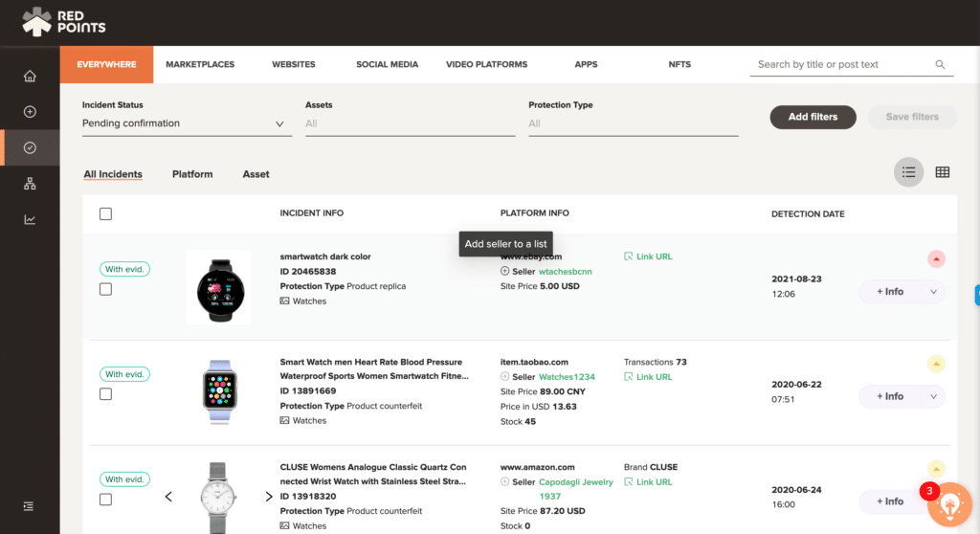Switch to the APPS tab

(x=587, y=64)
